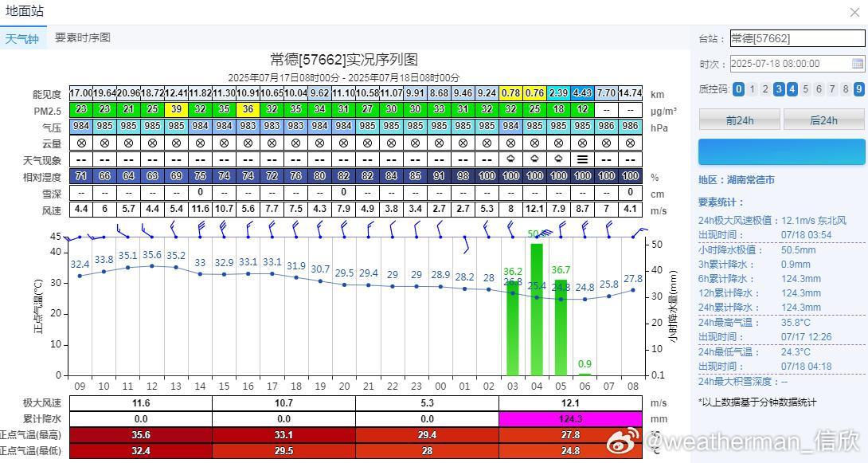This screenshot has width=868, height=463.
Task: Click the green rainfall bar at hour 03
Action: [513, 328]
